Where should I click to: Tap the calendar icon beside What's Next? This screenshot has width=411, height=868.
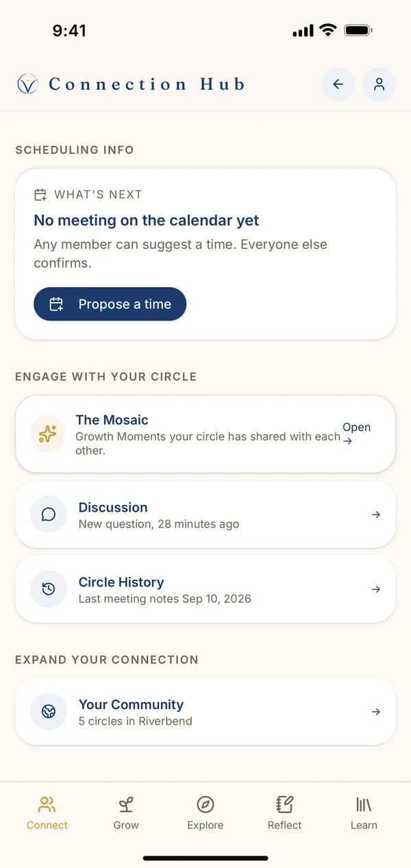click(40, 195)
